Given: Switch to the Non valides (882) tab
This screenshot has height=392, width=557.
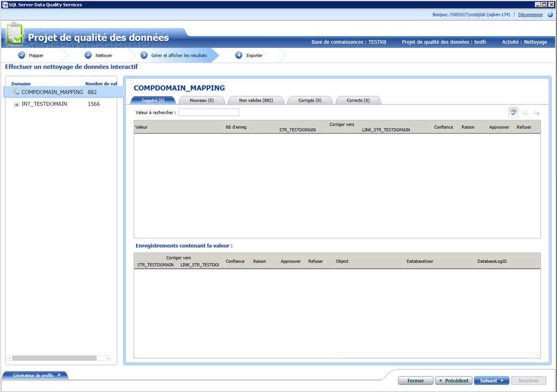Looking at the screenshot, I should tap(256, 100).
